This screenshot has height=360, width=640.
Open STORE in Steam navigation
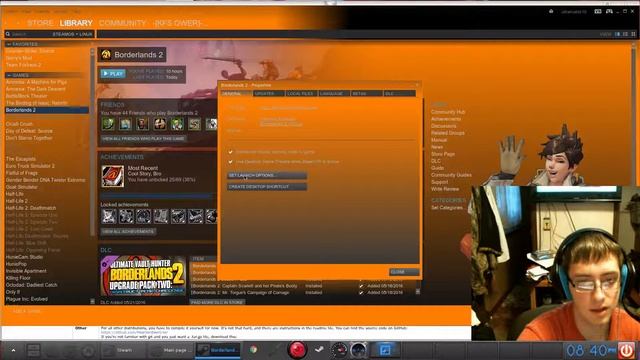40,23
